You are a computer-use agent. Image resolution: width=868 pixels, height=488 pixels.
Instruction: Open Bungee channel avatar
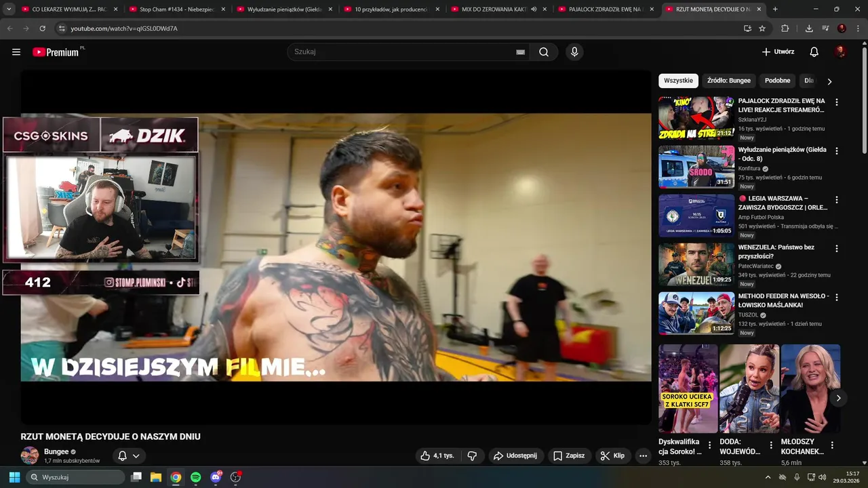[30, 455]
